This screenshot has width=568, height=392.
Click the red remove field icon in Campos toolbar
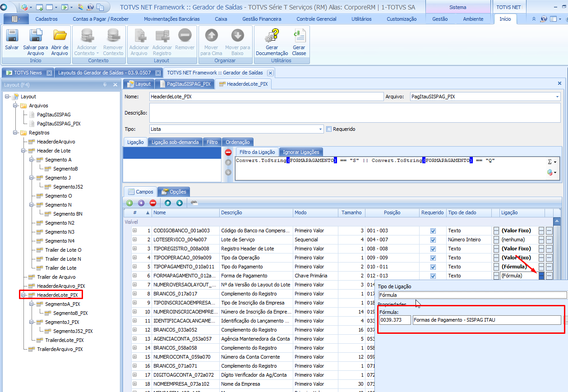coord(153,203)
